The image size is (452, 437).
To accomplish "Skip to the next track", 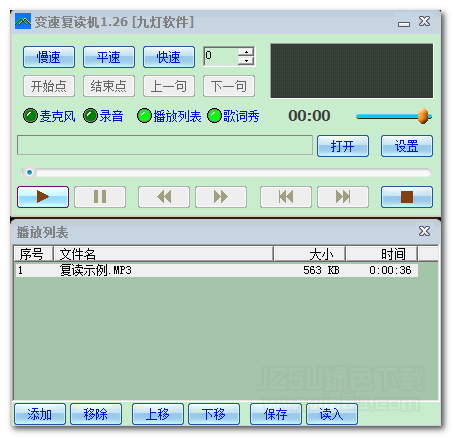I will [x=343, y=197].
